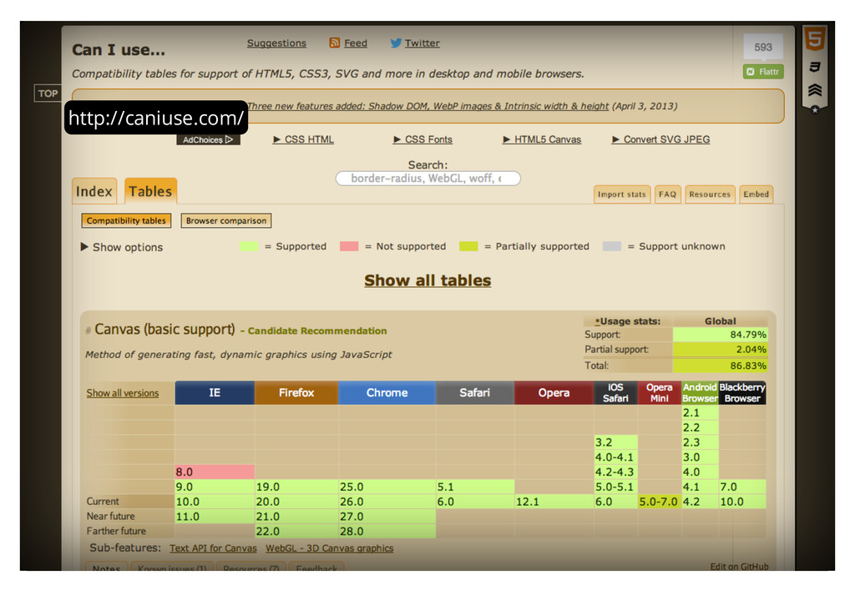Click the Usage stats link

tap(628, 321)
